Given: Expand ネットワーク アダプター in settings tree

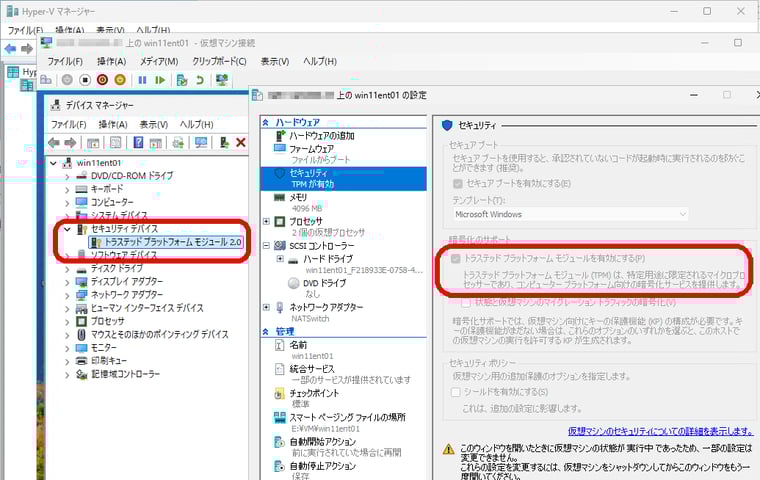Looking at the screenshot, I should [266, 307].
